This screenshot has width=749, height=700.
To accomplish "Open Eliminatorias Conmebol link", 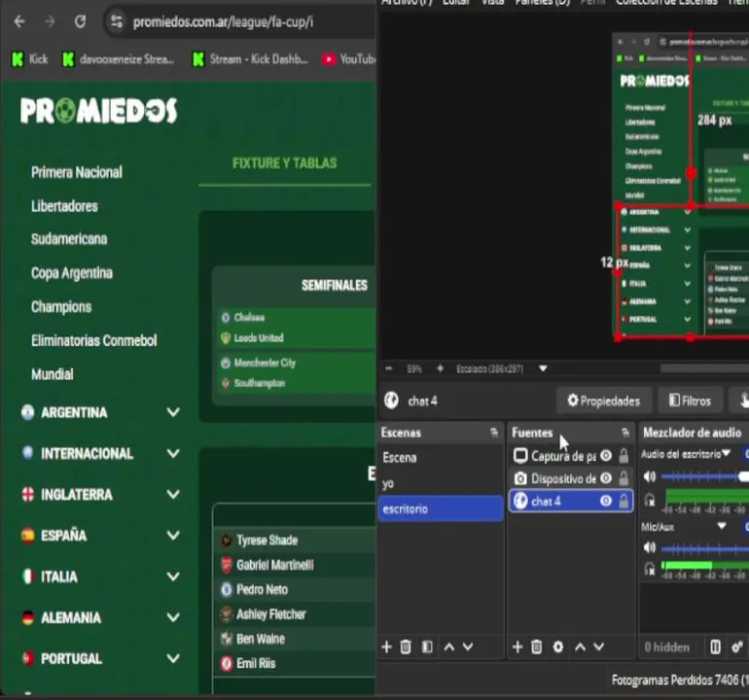I will (x=94, y=340).
